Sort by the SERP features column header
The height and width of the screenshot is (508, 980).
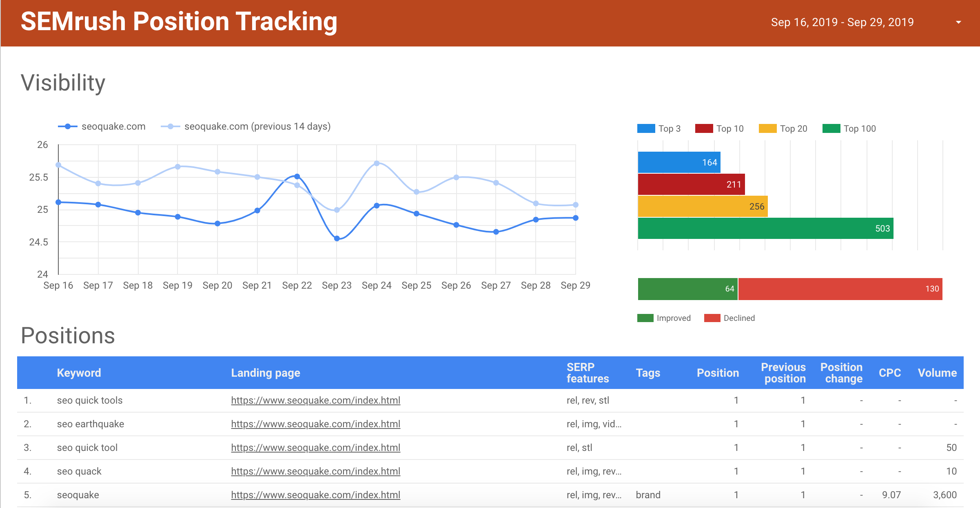[588, 373]
